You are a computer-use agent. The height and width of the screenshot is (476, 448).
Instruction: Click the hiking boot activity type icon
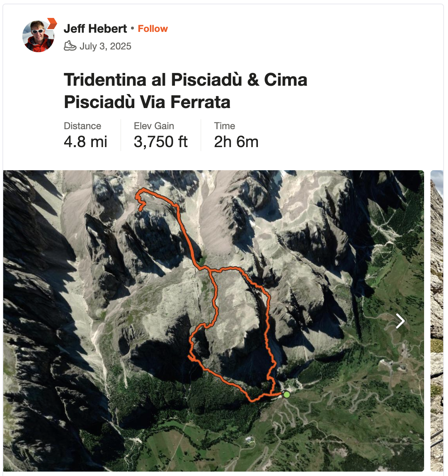pyautogui.click(x=70, y=46)
